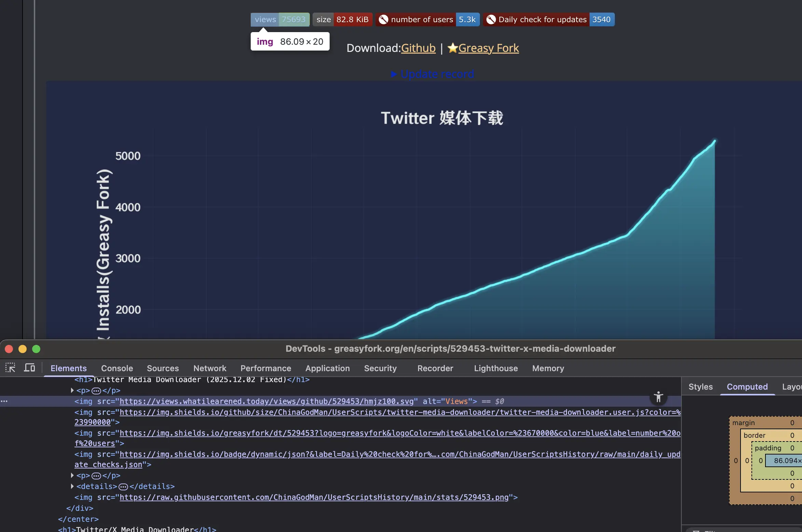This screenshot has width=802, height=532.
Task: Click the 529453.png image source URL
Action: [x=314, y=497]
